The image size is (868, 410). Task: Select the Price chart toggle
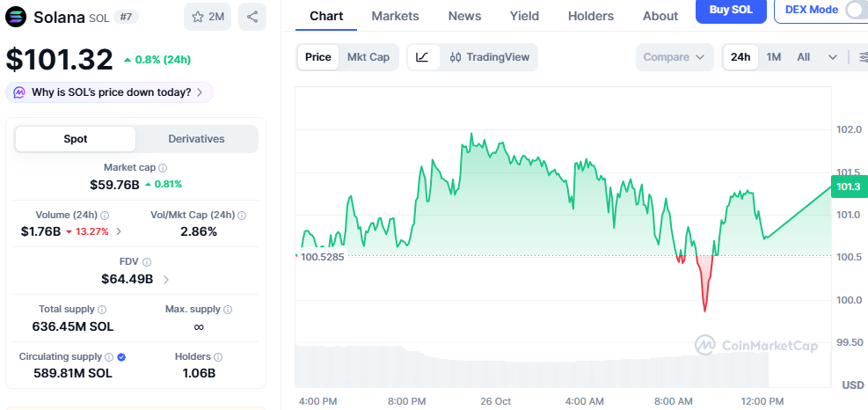pyautogui.click(x=318, y=57)
